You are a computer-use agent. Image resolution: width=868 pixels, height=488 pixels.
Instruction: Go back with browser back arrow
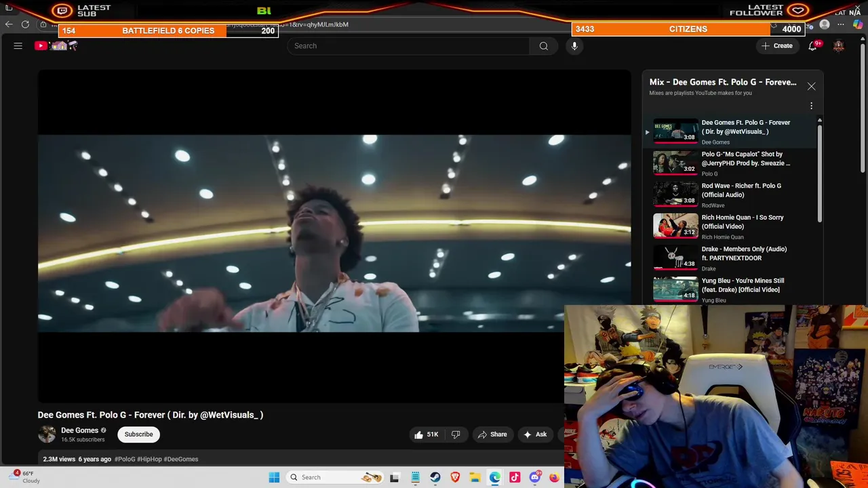click(x=9, y=24)
